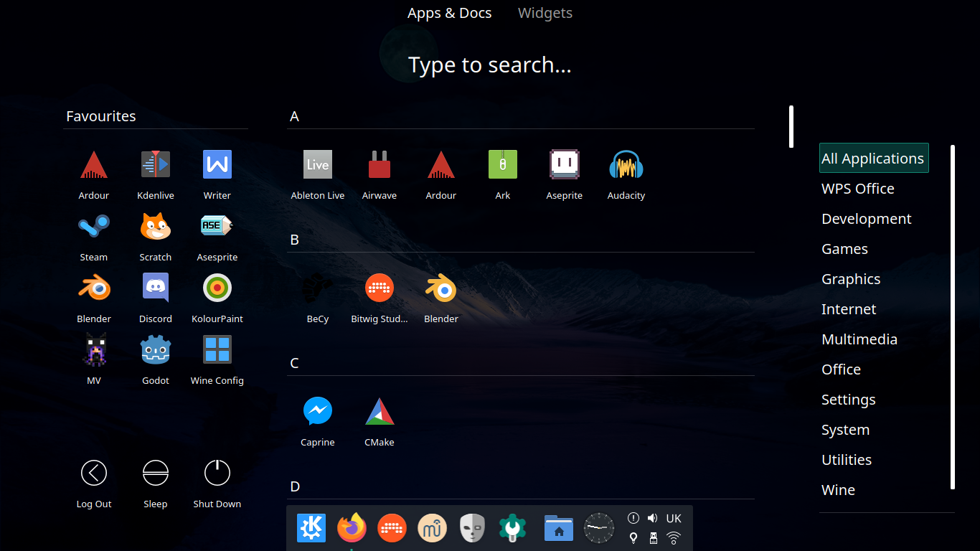Open the volume control in system tray
The image size is (980, 551).
tap(652, 518)
